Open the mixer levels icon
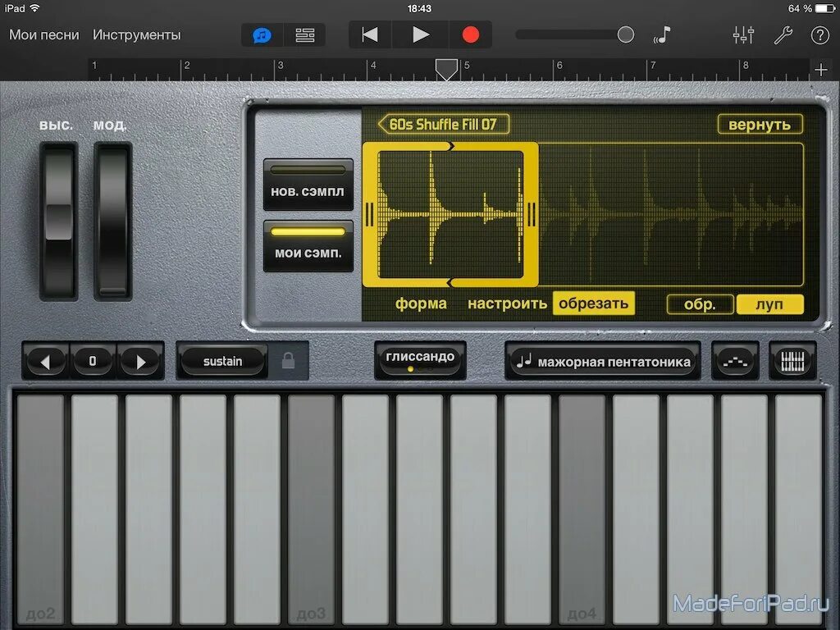This screenshot has height=630, width=840. (x=743, y=34)
